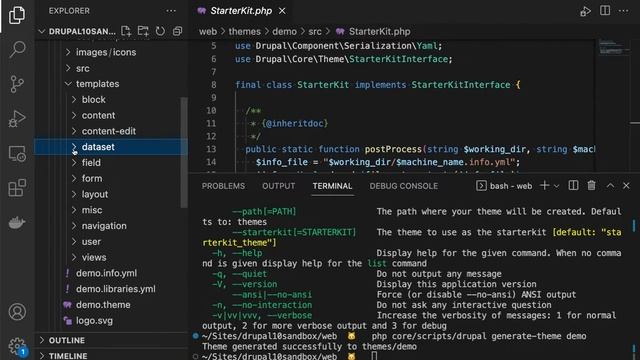Screen dimensions: 640x360
Task: Expand the layout folder
Action: pyautogui.click(x=95, y=194)
